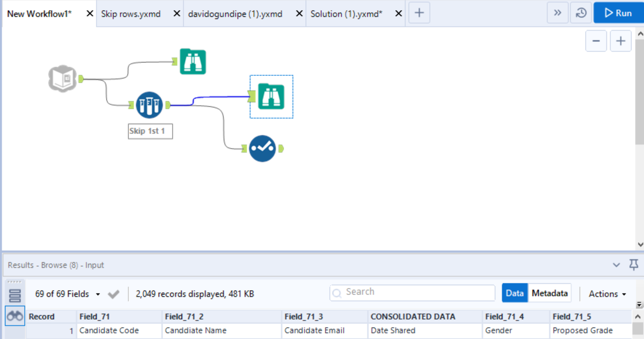Click the binoculars icon beside the Record column
The height and width of the screenshot is (339, 644).
(x=14, y=316)
